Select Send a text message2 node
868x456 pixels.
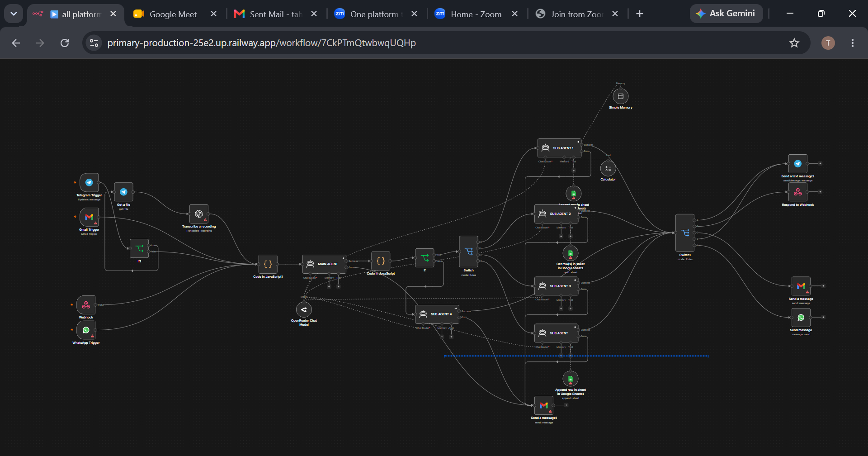pos(798,164)
